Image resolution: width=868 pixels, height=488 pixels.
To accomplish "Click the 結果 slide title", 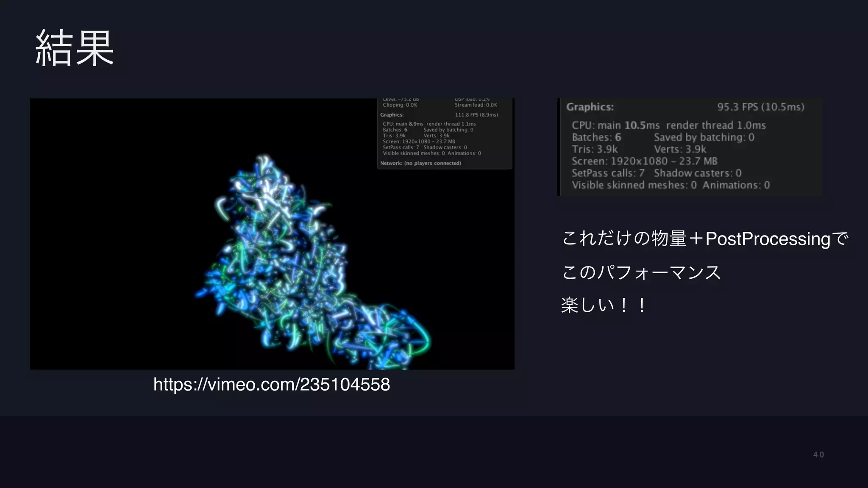I will coord(75,48).
